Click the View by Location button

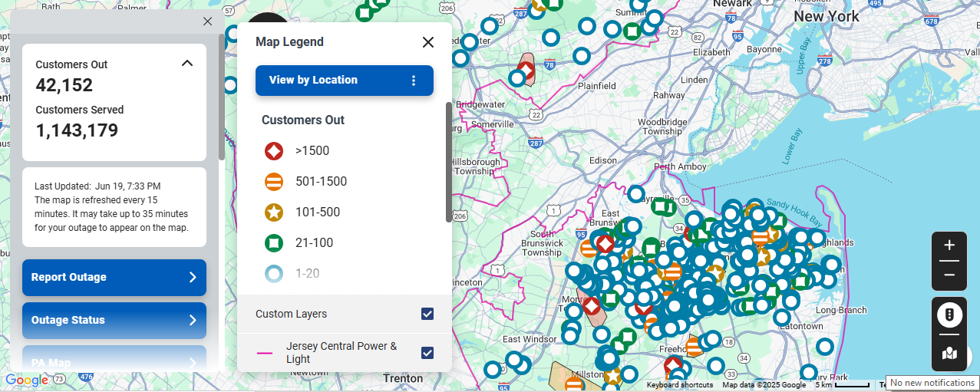[x=345, y=80]
